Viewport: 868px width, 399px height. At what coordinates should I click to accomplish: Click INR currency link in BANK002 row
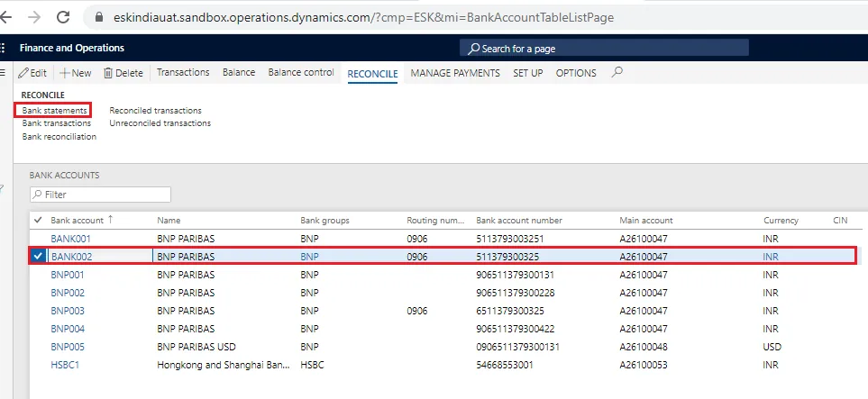click(x=771, y=257)
